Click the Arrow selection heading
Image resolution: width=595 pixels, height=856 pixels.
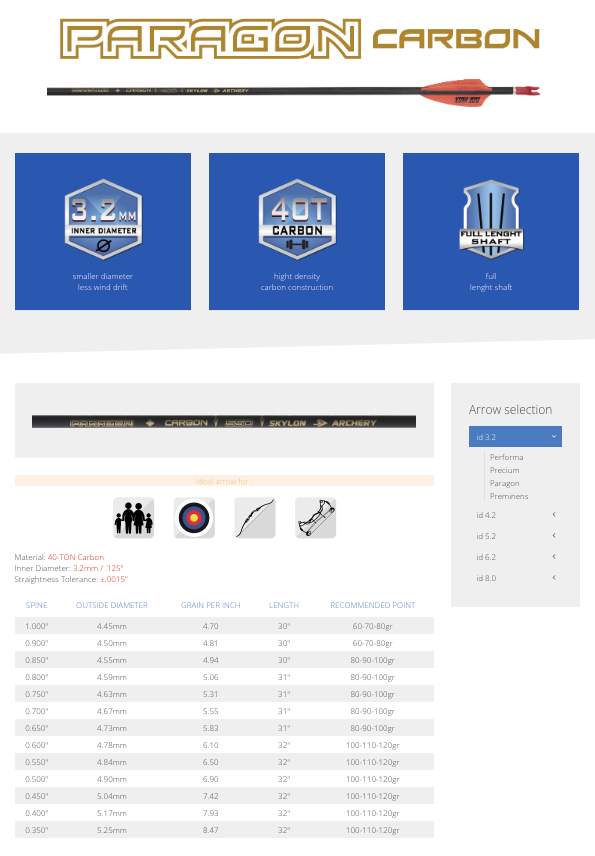510,409
